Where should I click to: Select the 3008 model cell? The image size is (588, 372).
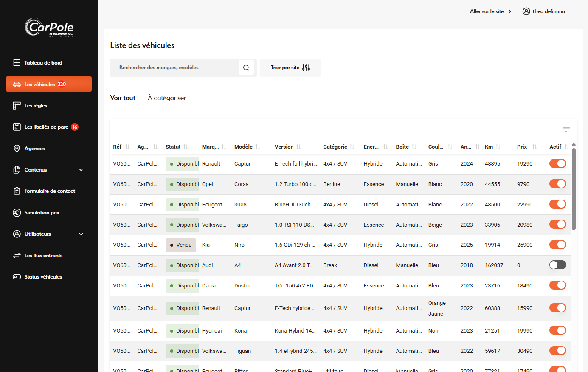click(240, 205)
